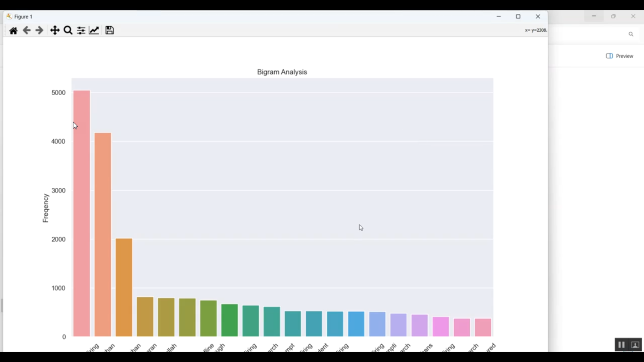Click the bright green bar in chart

[230, 320]
